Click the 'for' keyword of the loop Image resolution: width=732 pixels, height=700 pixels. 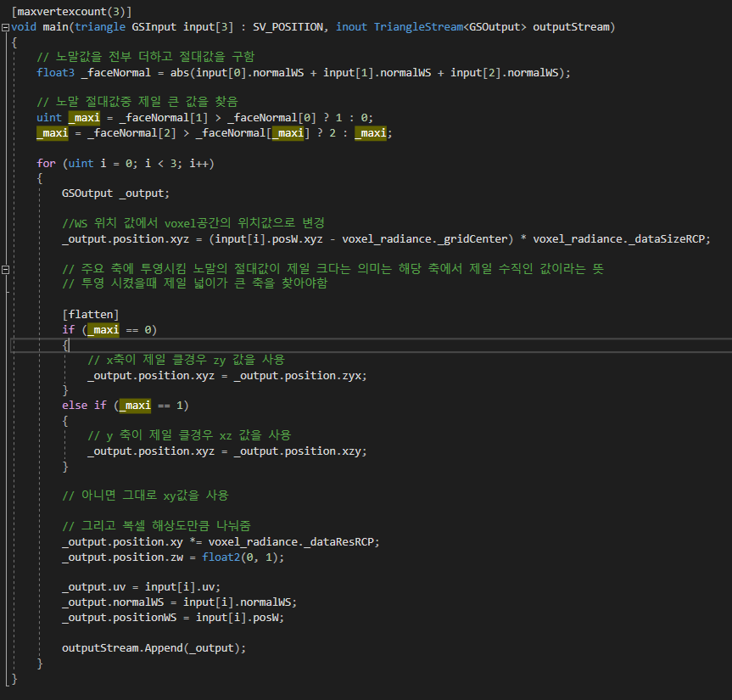tap(46, 164)
